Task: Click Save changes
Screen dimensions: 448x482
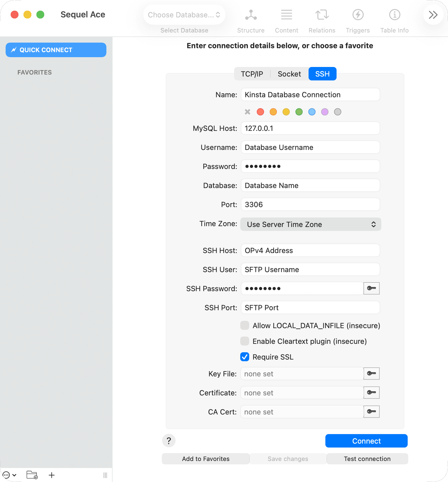Action: pos(288,459)
